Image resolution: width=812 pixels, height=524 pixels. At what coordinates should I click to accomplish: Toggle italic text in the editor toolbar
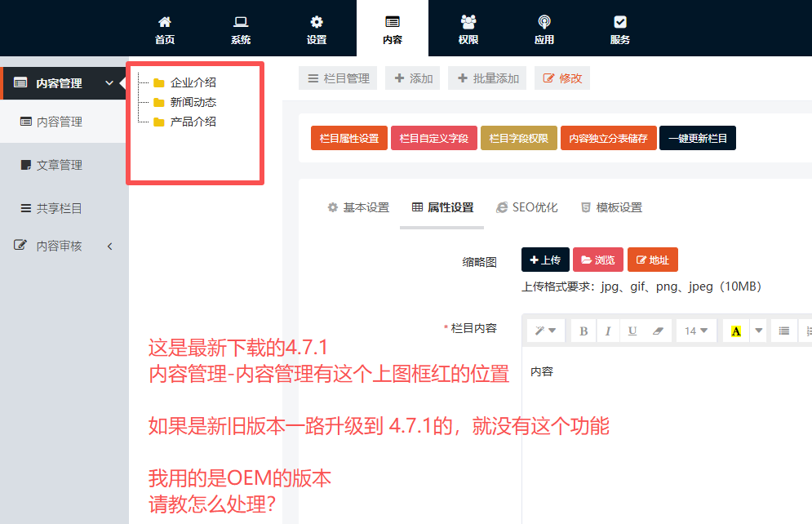click(x=608, y=331)
